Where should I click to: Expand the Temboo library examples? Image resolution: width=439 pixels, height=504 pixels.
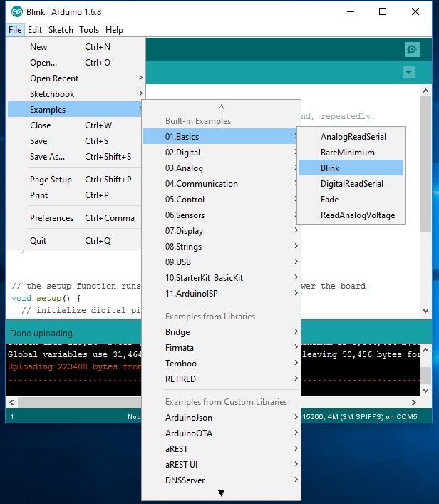tap(221, 364)
